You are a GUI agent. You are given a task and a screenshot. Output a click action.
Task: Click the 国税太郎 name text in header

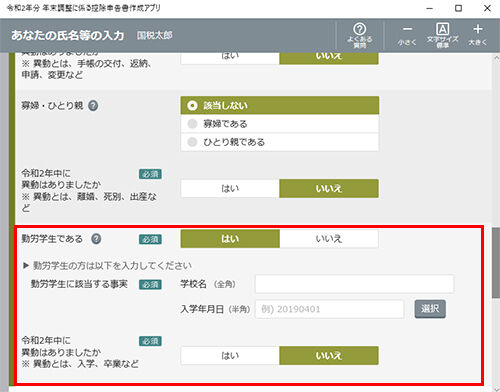coord(155,35)
